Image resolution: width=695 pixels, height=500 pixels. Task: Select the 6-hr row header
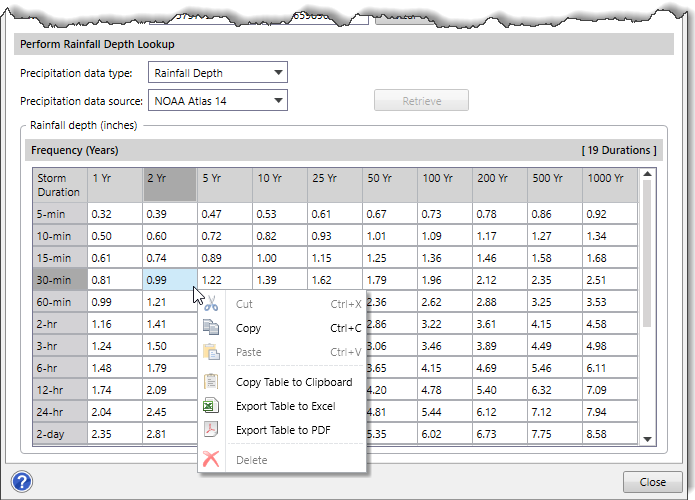coord(60,368)
